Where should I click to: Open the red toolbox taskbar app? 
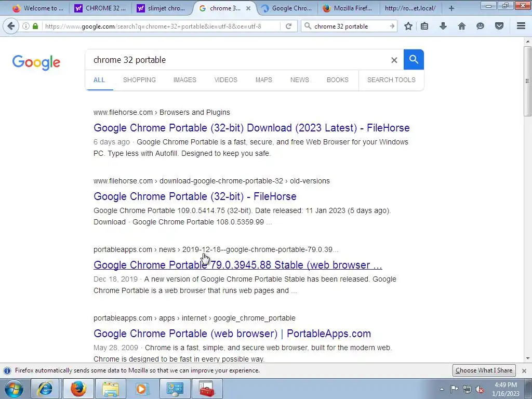pyautogui.click(x=207, y=389)
